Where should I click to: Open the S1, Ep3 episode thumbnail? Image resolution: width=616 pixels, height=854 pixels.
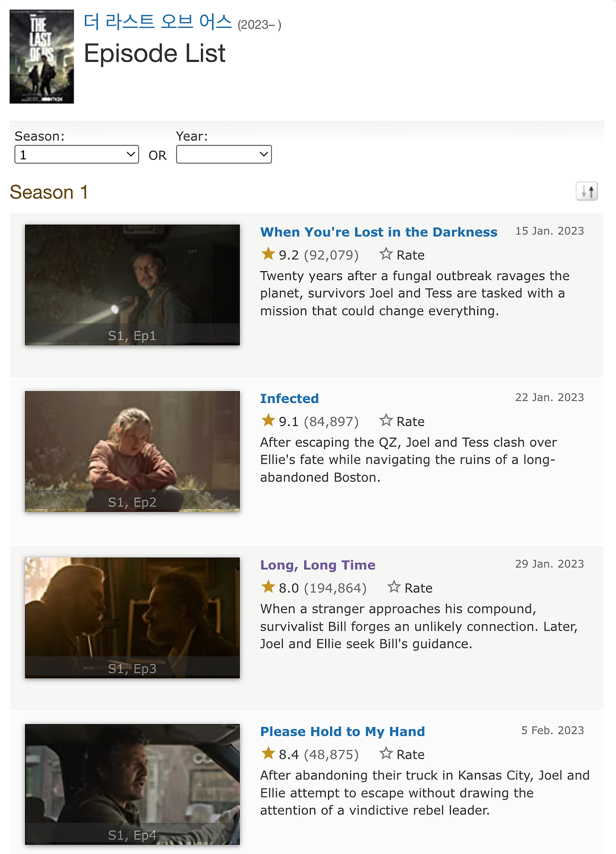pos(132,618)
